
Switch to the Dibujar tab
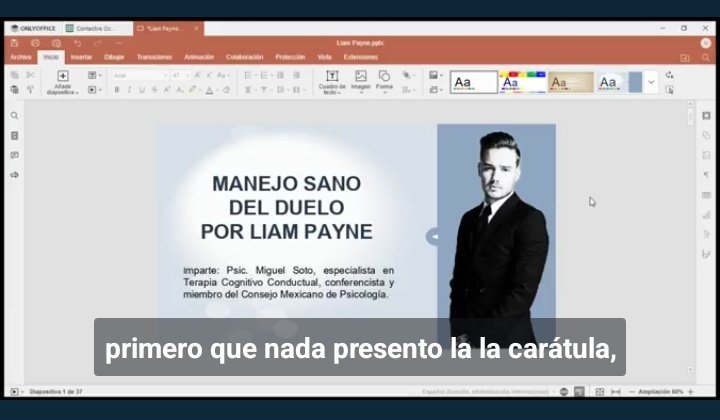click(x=114, y=57)
